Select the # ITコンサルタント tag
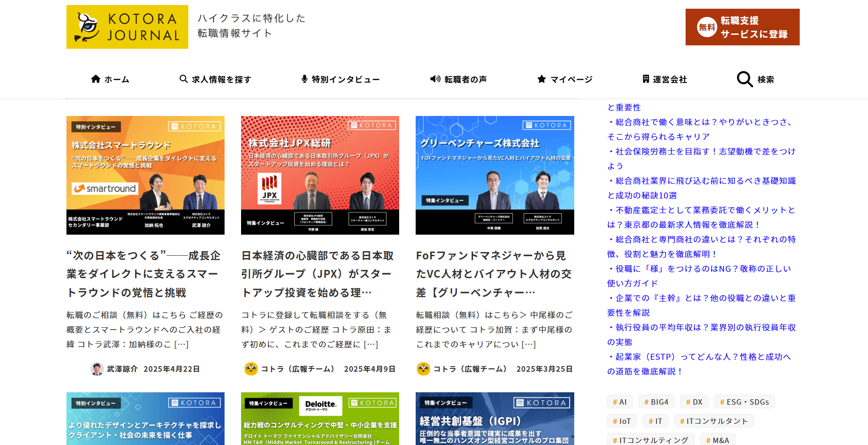 tap(714, 421)
